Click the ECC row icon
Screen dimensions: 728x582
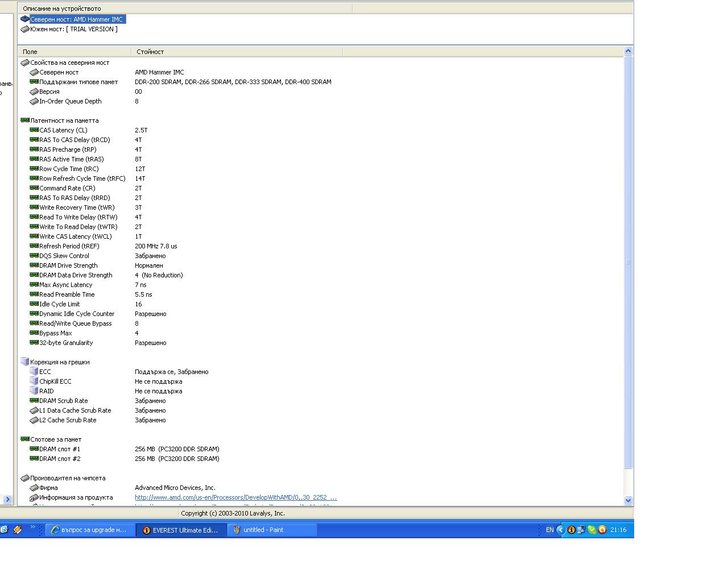pos(34,372)
